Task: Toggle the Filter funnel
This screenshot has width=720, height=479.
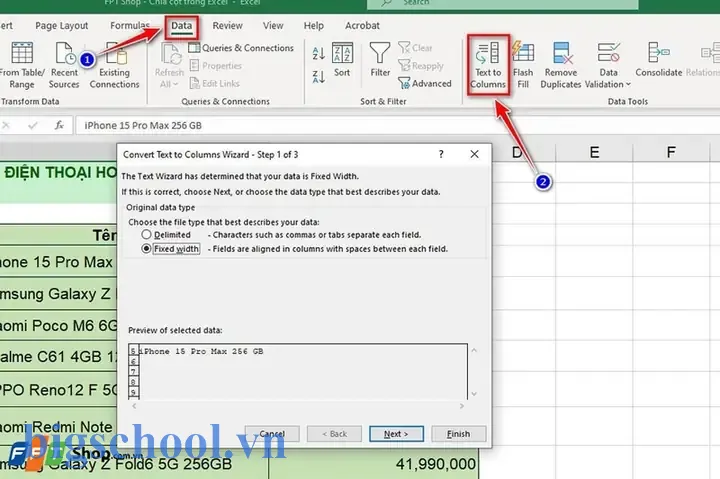Action: click(380, 60)
